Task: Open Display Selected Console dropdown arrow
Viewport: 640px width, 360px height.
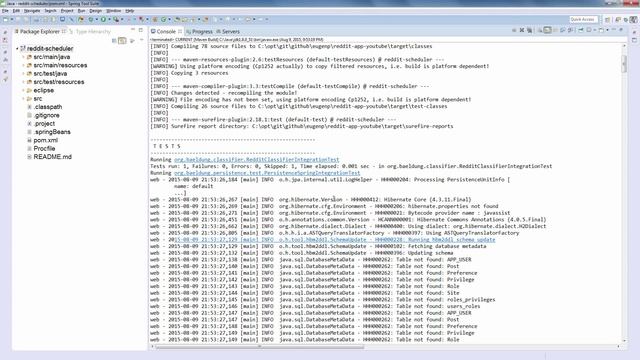Action: pos(595,30)
